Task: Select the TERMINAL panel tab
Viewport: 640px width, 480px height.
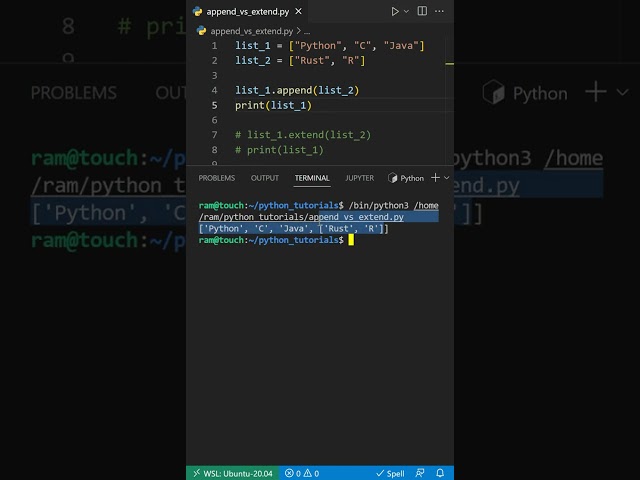Action: [312, 178]
